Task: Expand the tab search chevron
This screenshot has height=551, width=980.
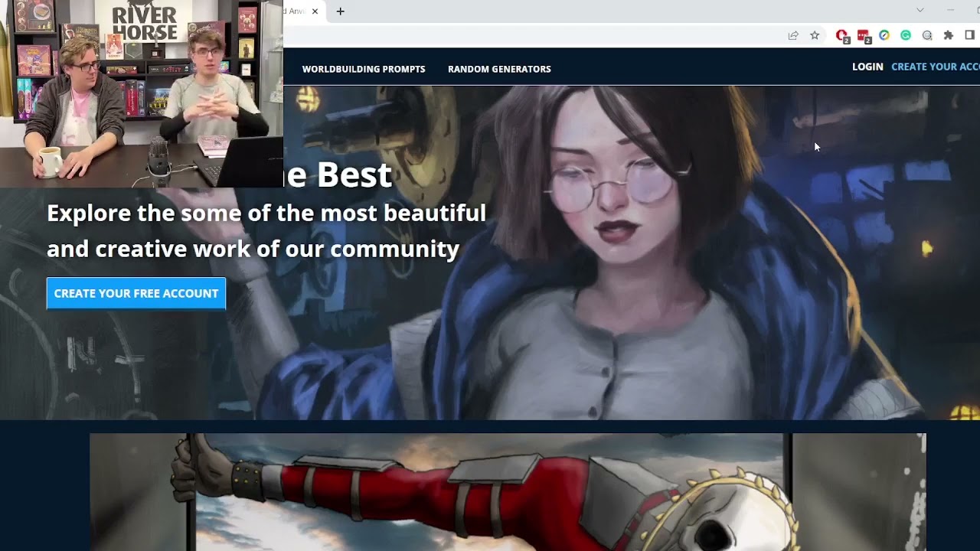Action: 920,10
